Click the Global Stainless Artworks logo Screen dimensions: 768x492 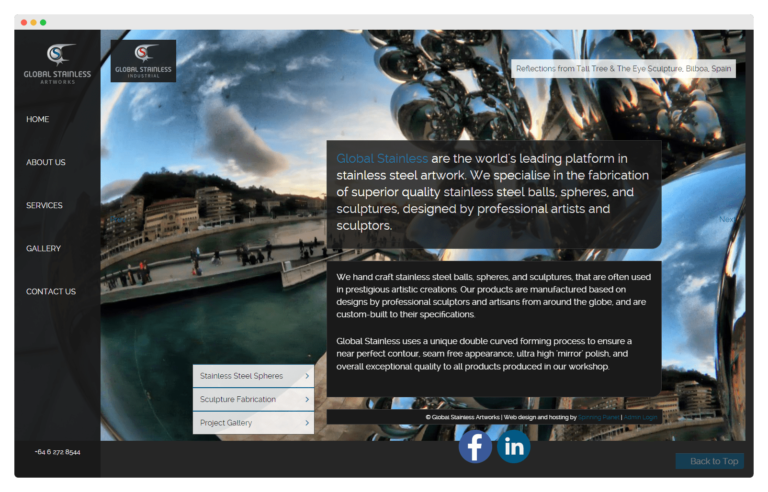(57, 64)
